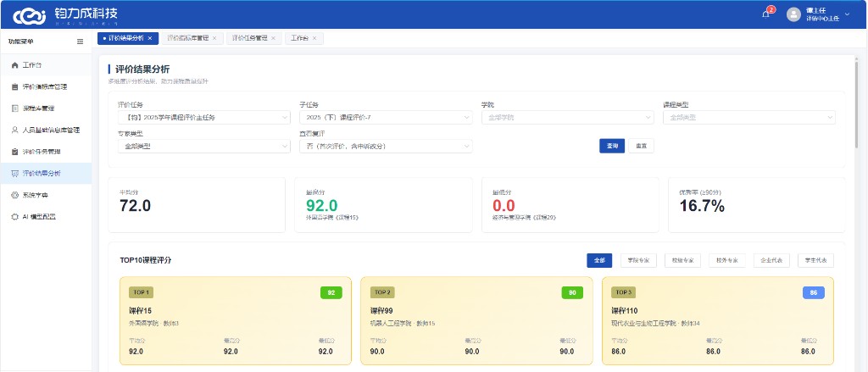Filter TOP10 by 校外专家
868x372 pixels.
726,260
